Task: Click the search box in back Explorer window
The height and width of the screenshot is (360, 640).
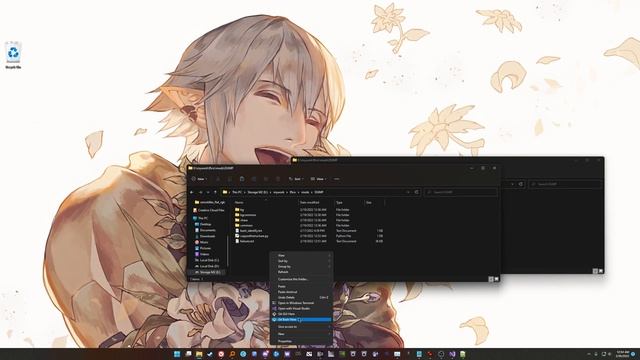Action: [565, 184]
